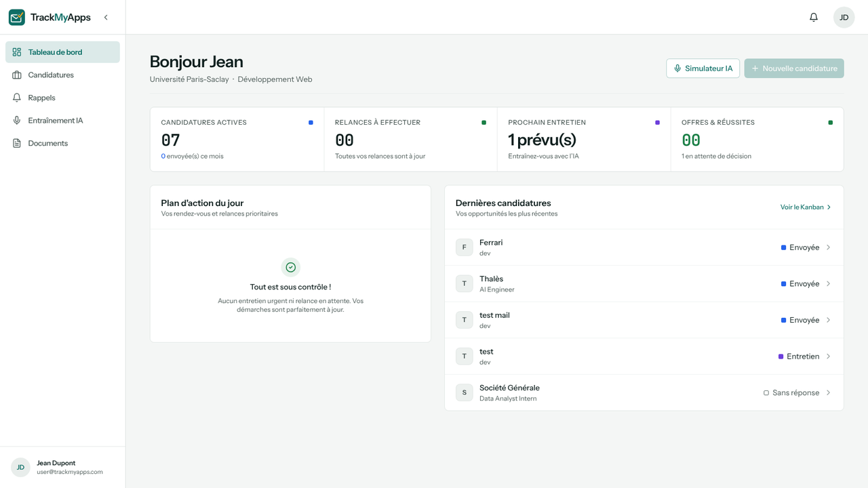Click the T avatar beside test mail
This screenshot has width=868, height=488.
click(465, 320)
